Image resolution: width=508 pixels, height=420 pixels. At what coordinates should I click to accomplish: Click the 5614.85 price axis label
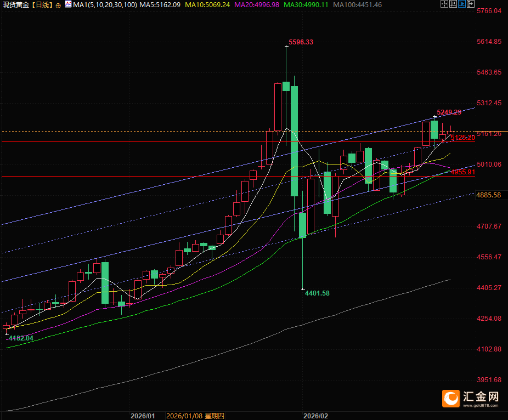click(x=489, y=42)
